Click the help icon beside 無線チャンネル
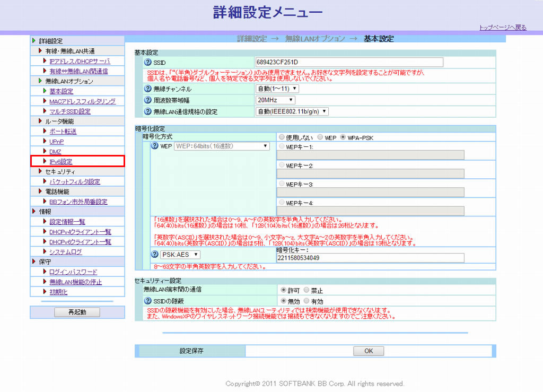 (148, 89)
